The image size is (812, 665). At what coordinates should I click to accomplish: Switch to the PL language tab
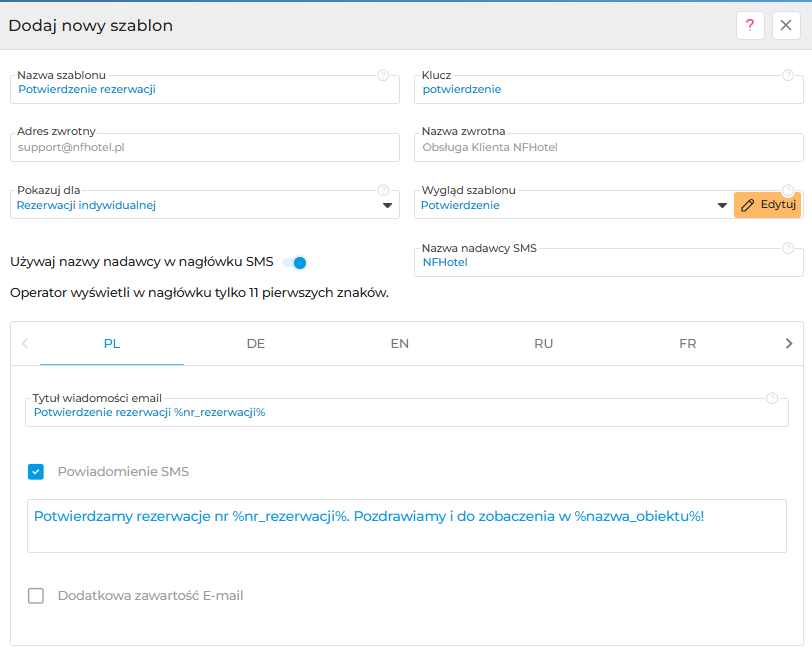tap(112, 344)
